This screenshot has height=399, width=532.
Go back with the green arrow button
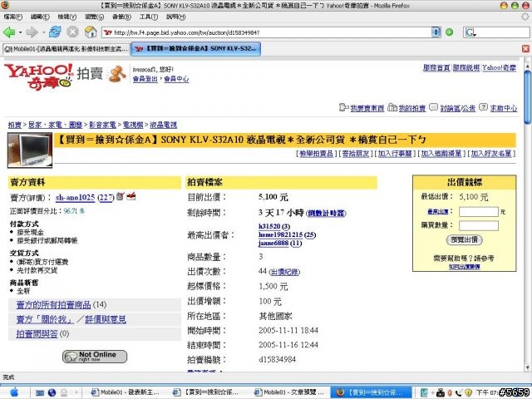pos(9,32)
